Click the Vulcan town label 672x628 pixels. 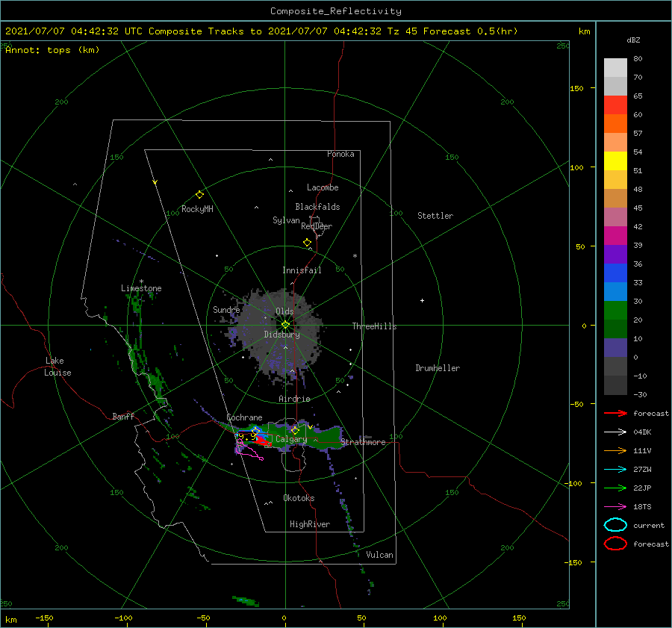[x=379, y=555]
